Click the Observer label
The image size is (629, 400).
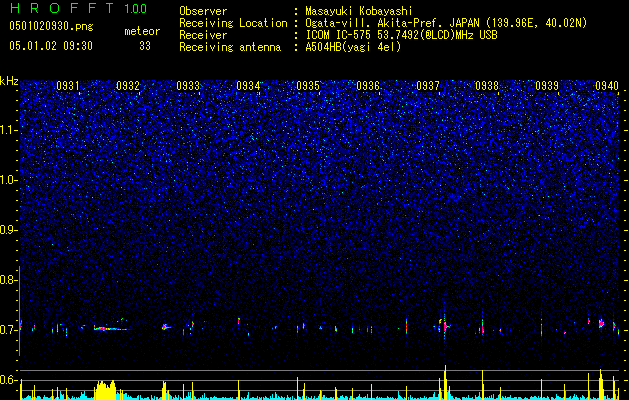pyautogui.click(x=203, y=11)
